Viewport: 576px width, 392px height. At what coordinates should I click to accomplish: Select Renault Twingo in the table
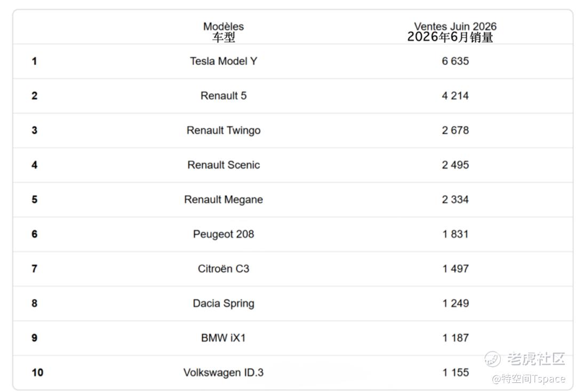point(223,131)
